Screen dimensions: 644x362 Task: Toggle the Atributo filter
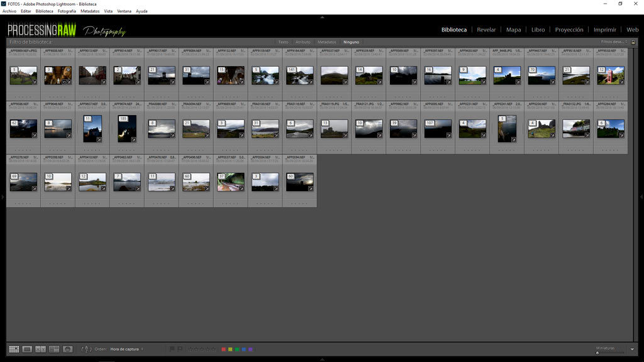(303, 42)
